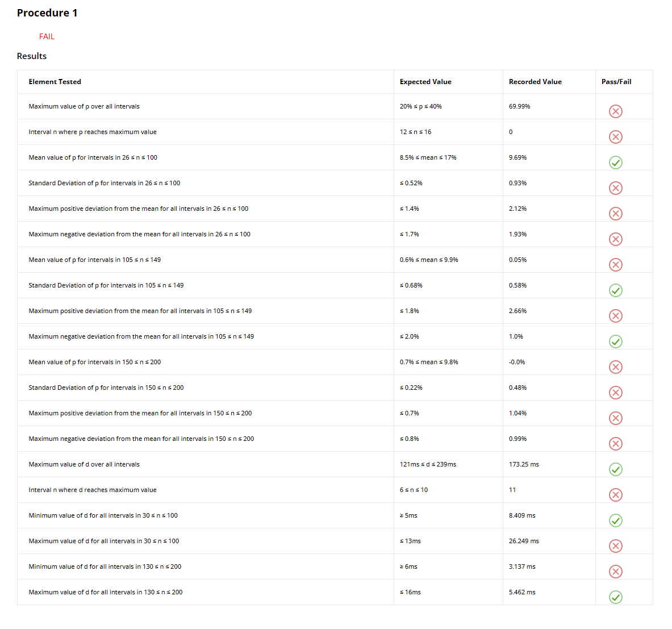Click the fail icon for Interval n where p reaches maximum
Viewport: 672px width, 629px height.
pyautogui.click(x=615, y=137)
